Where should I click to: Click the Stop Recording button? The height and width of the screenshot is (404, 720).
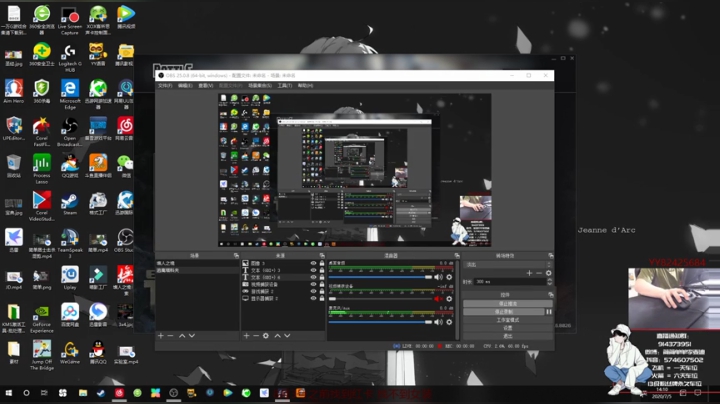pyautogui.click(x=503, y=312)
